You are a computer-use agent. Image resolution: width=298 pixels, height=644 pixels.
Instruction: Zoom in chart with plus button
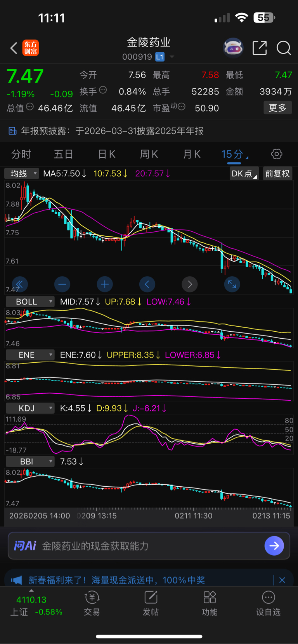click(104, 284)
